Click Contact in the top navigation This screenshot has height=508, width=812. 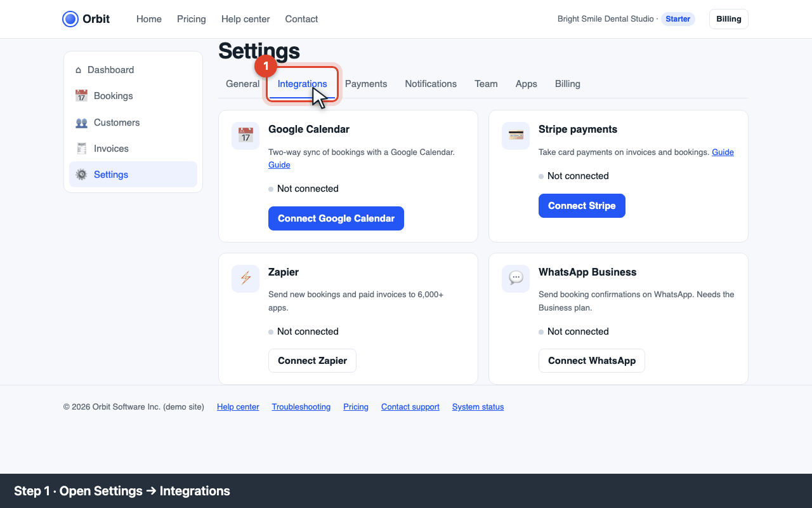(x=301, y=19)
